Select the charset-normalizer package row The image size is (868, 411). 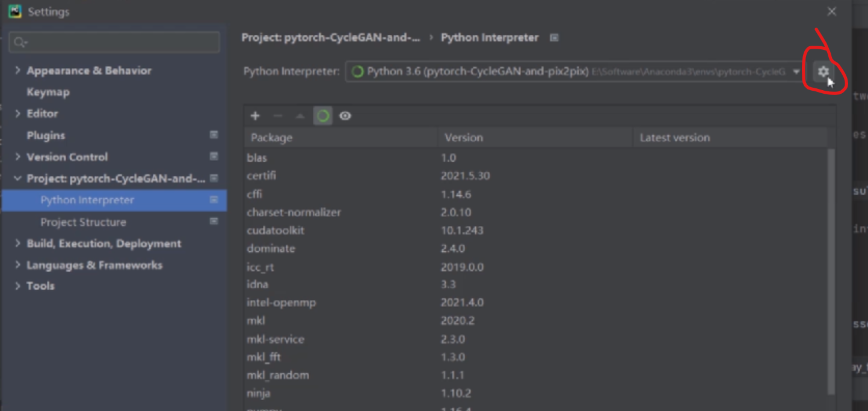[535, 212]
